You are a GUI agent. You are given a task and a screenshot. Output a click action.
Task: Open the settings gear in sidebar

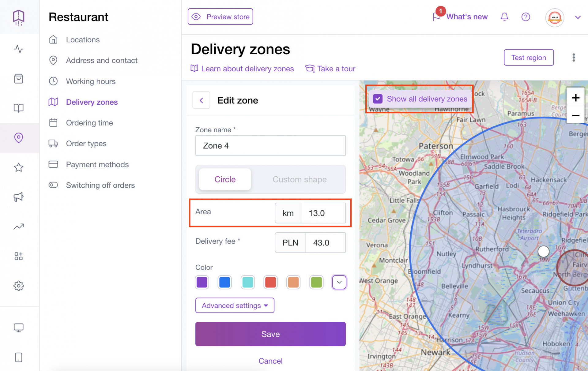pos(18,286)
